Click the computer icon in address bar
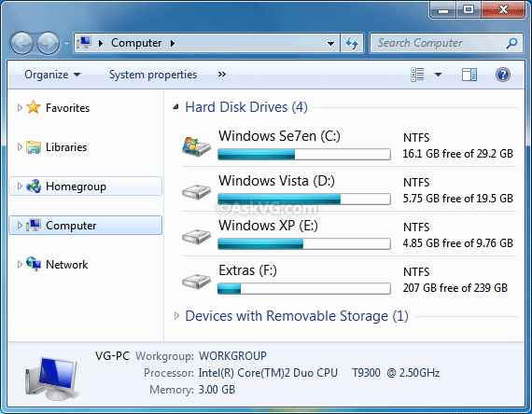This screenshot has width=532, height=414. (x=83, y=43)
